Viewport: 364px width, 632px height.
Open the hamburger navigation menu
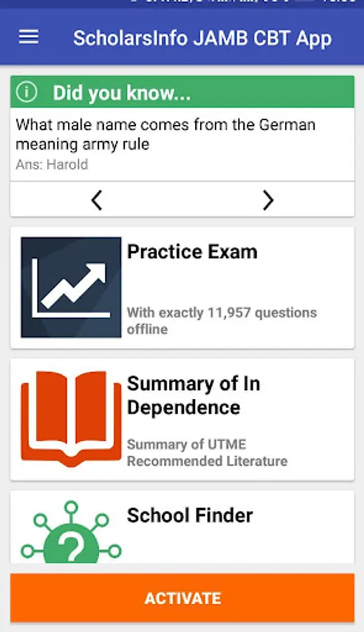click(x=29, y=37)
